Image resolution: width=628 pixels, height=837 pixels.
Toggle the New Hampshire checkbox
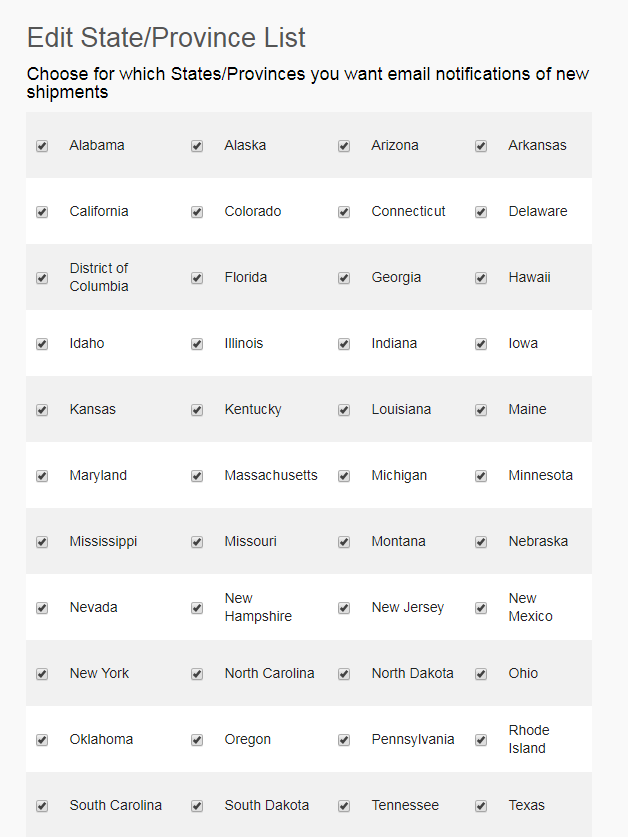197,608
